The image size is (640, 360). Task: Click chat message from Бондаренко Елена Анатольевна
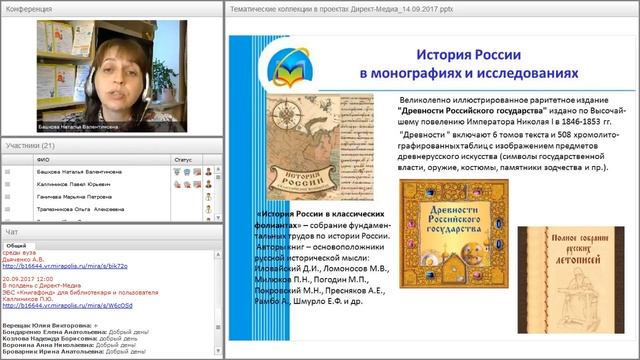[76, 332]
